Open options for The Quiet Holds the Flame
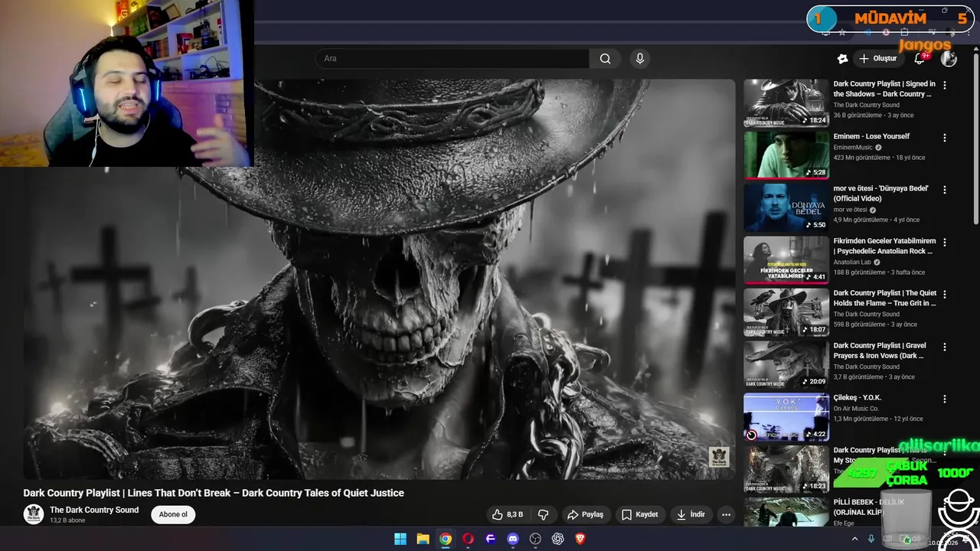Image resolution: width=980 pixels, height=551 pixels. (944, 294)
